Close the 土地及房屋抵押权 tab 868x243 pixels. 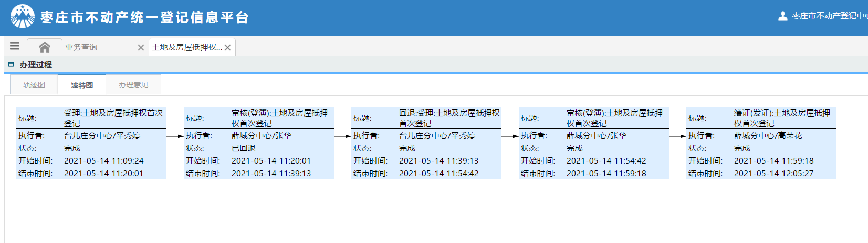227,48
